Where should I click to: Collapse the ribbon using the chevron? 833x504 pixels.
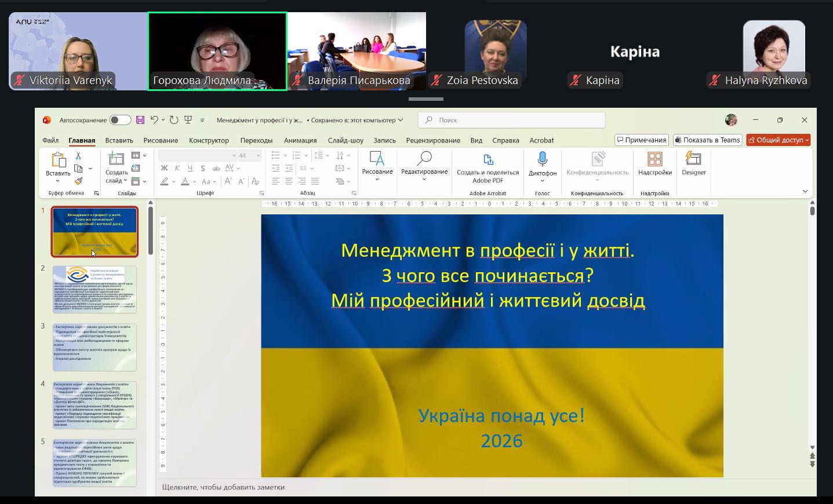click(805, 191)
